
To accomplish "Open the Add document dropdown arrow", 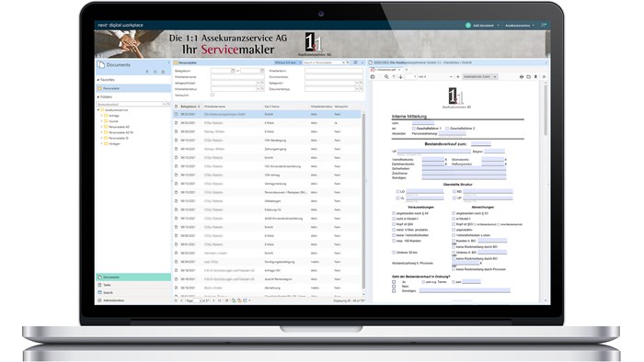I will click(499, 26).
